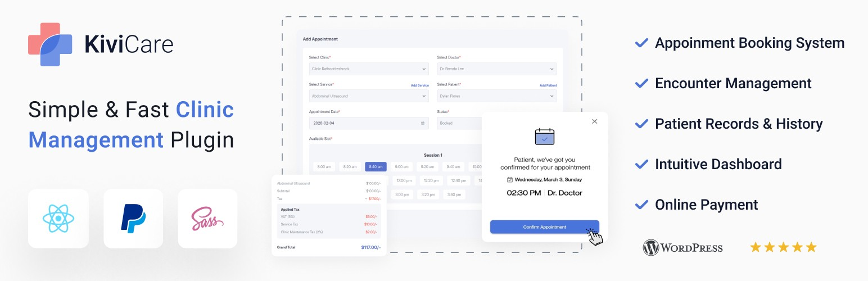Screen dimensions: 868x281
Task: Click the VAT (5%) row
Action: tap(330, 216)
